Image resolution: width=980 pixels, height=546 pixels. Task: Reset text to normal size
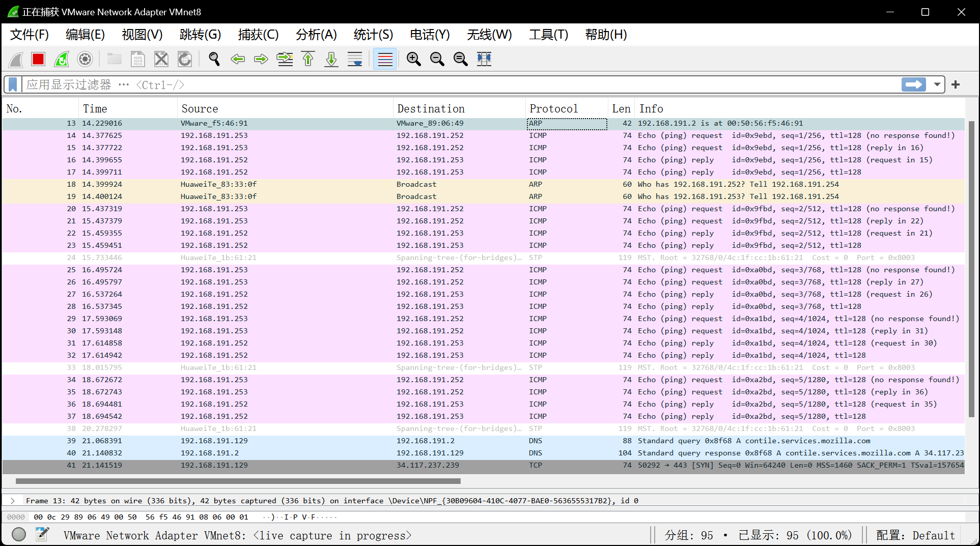(x=461, y=60)
